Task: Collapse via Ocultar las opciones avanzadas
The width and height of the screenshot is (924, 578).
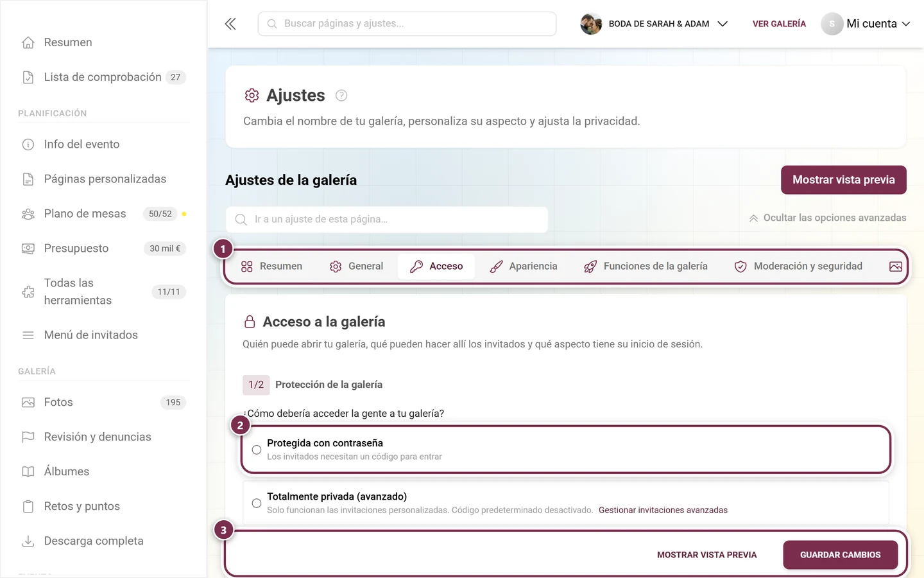Action: pos(827,218)
